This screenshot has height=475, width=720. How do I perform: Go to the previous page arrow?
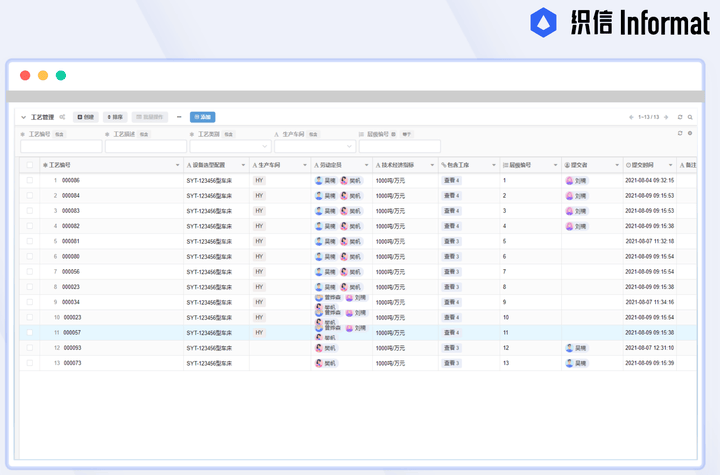[631, 117]
